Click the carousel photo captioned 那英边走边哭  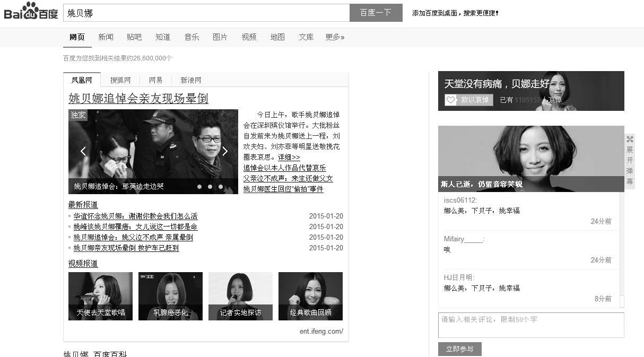pyautogui.click(x=153, y=151)
